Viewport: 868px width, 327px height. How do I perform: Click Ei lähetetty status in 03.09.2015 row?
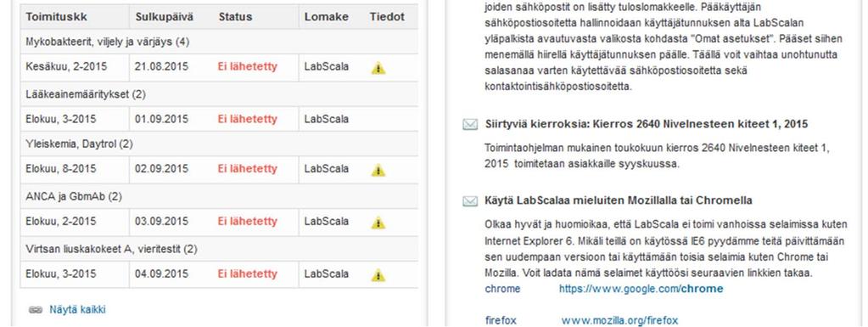pyautogui.click(x=248, y=222)
